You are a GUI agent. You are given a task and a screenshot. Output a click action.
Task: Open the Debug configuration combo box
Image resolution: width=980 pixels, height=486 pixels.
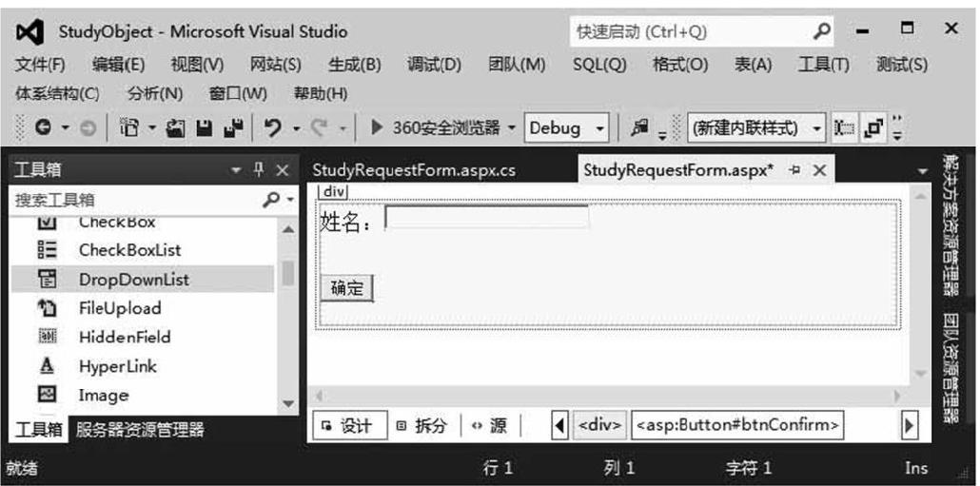[x=566, y=128]
